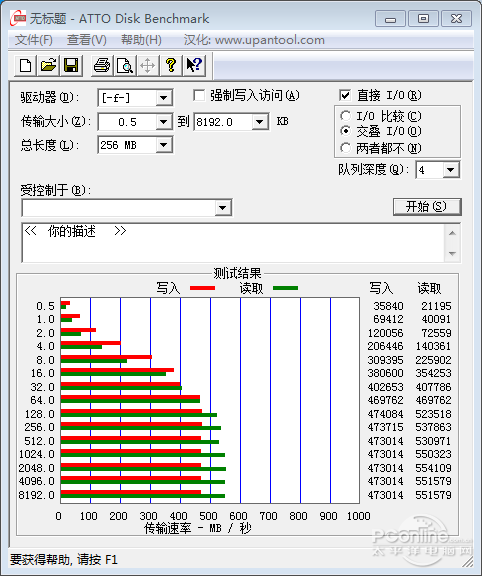Image resolution: width=482 pixels, height=576 pixels.
Task: Start the benchmark with 开始 button
Action: (427, 207)
